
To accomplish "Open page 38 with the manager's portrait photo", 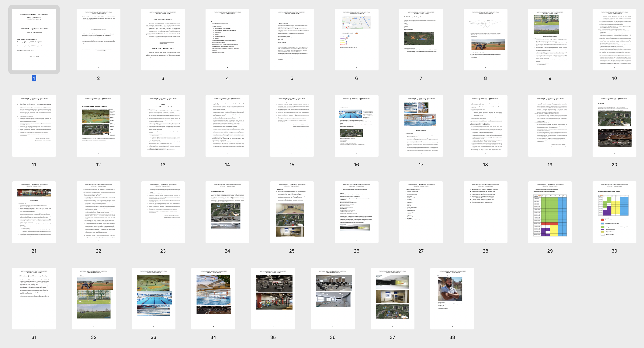I will pos(452,298).
